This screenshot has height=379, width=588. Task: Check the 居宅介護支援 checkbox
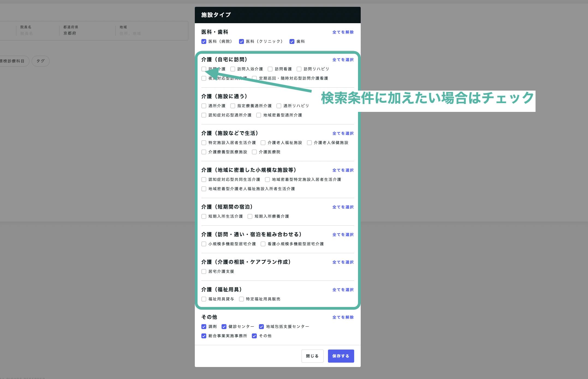click(204, 271)
